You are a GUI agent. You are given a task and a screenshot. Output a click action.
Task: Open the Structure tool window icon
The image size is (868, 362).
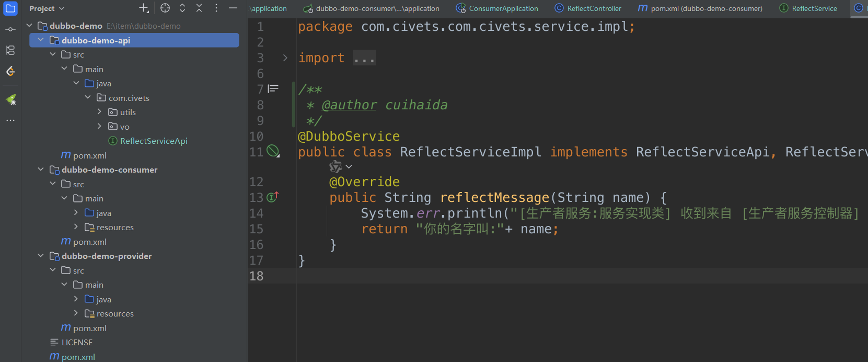(10, 50)
